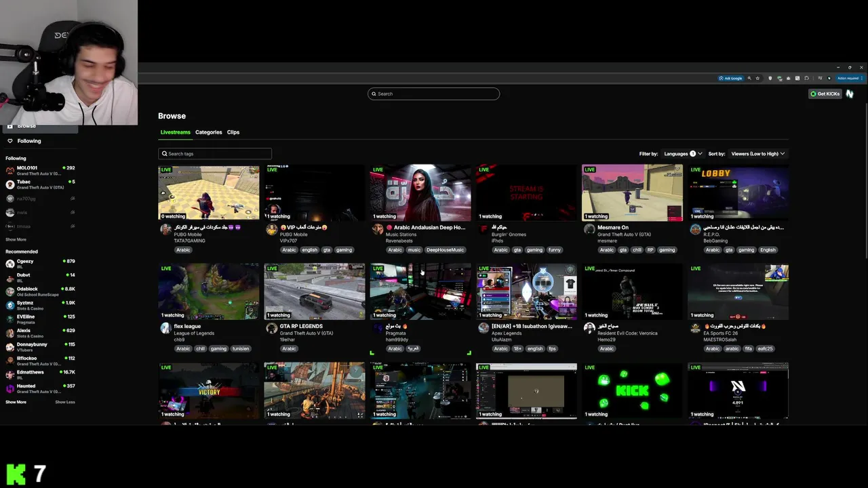Click the Ask Google button in address bar
The width and height of the screenshot is (868, 488).
click(731, 78)
